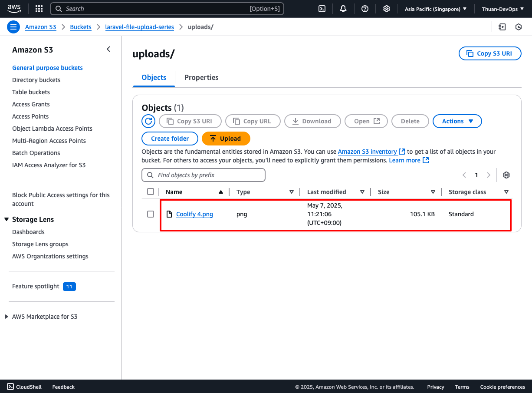This screenshot has height=393, width=532.
Task: Toggle the hamburger navigation menu
Action: point(13,27)
